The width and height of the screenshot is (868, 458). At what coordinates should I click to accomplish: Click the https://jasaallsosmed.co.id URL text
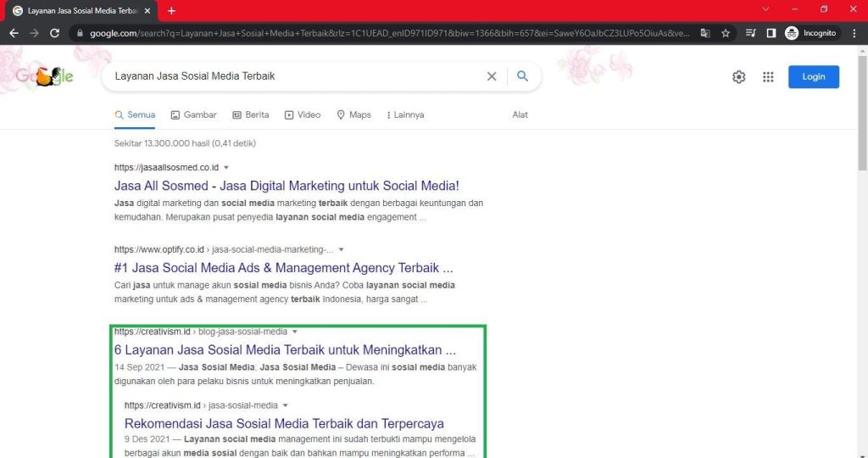tap(166, 167)
